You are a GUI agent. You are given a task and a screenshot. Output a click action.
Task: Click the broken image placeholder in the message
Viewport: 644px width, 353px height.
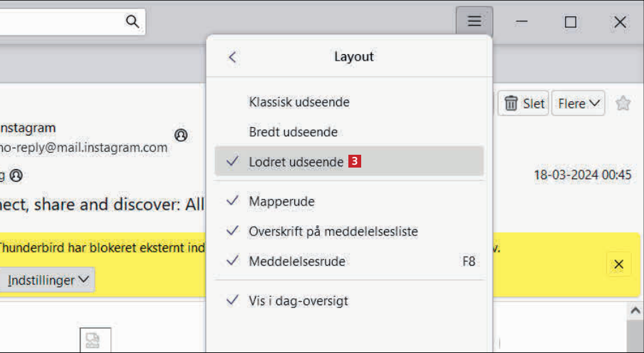pos(95,340)
